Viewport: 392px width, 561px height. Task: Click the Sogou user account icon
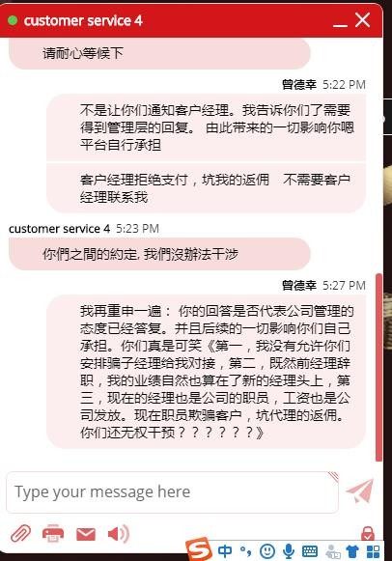(x=333, y=551)
